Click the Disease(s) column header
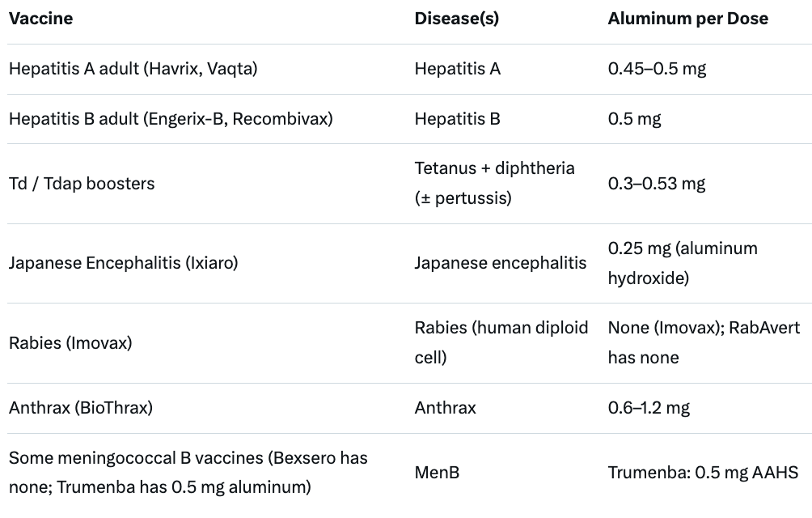This screenshot has width=812, height=518. [457, 19]
